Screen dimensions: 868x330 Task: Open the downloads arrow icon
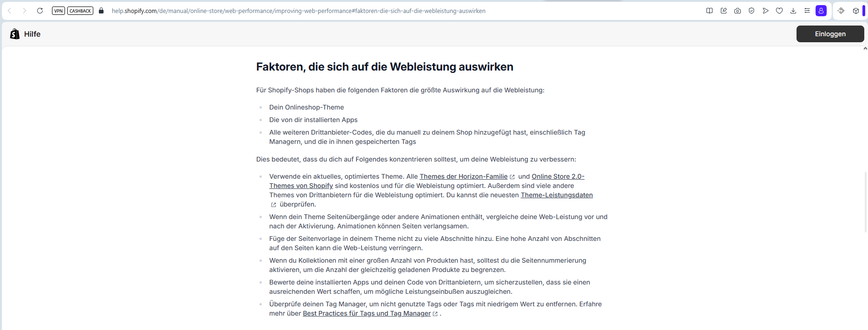793,11
